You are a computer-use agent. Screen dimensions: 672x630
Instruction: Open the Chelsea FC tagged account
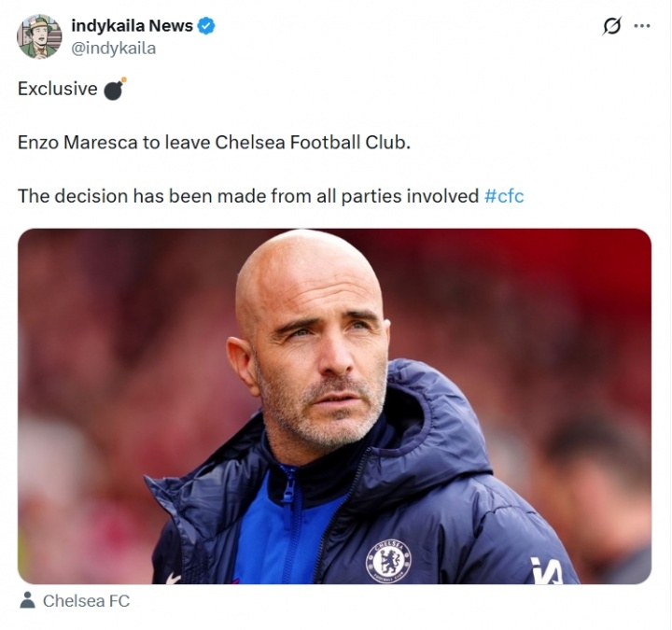point(86,601)
